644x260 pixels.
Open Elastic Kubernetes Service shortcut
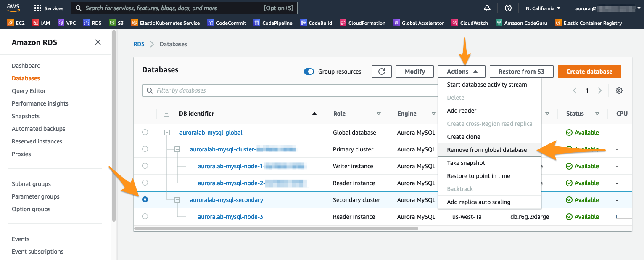(x=166, y=23)
